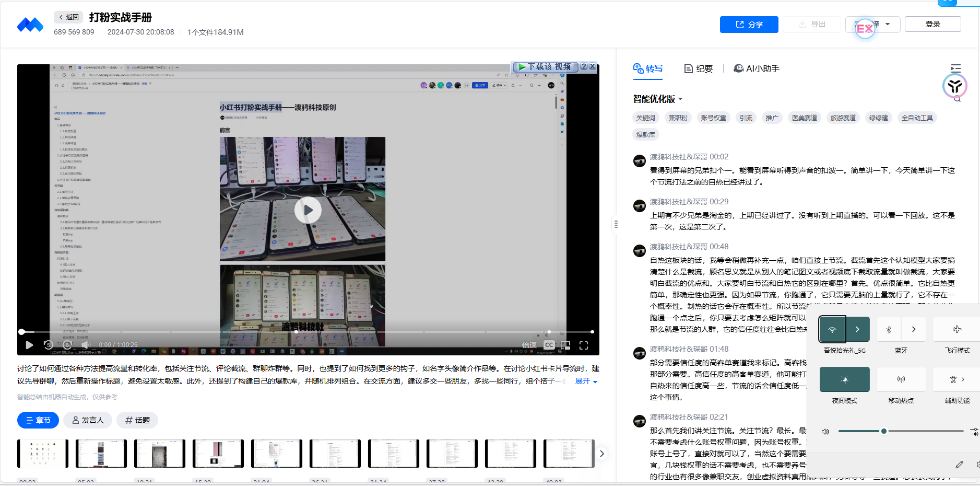Select the 关键词 keyword tag
980x486 pixels.
coord(645,118)
